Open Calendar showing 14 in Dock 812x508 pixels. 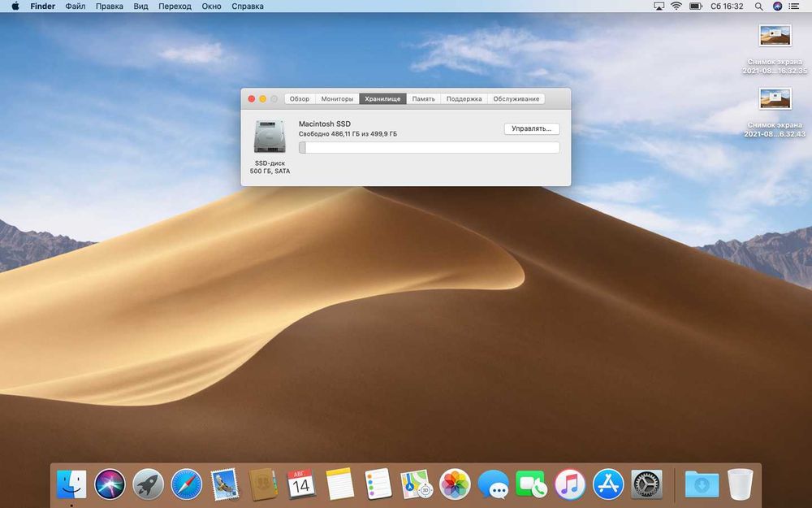(301, 484)
